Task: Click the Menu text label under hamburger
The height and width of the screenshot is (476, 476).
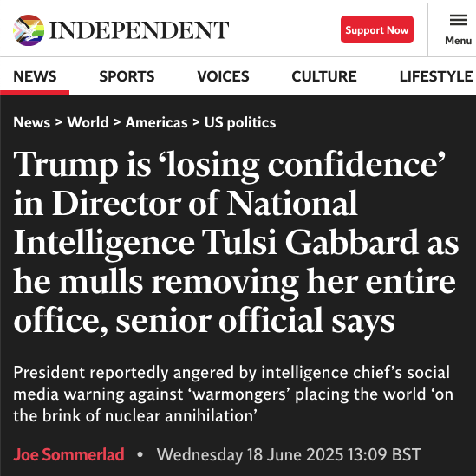Action: [x=459, y=41]
